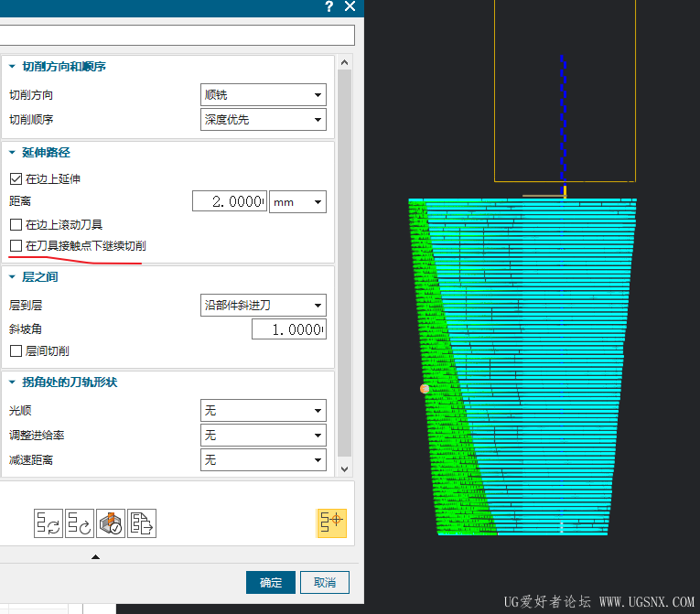700x614 pixels.
Task: Open the 层到层 dropdown showing 沿部件斜进刀
Action: click(x=264, y=305)
